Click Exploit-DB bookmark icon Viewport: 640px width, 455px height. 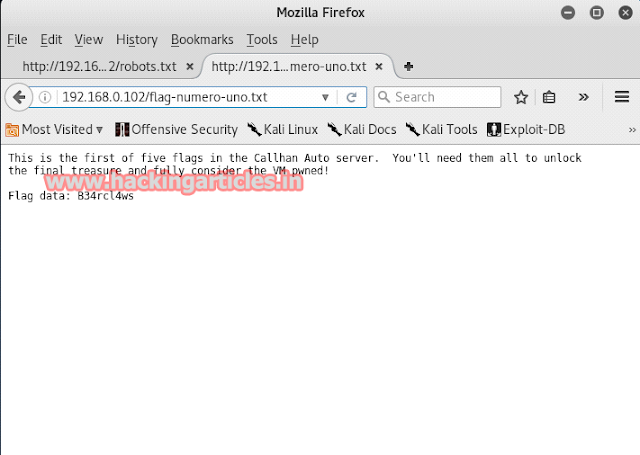click(493, 130)
